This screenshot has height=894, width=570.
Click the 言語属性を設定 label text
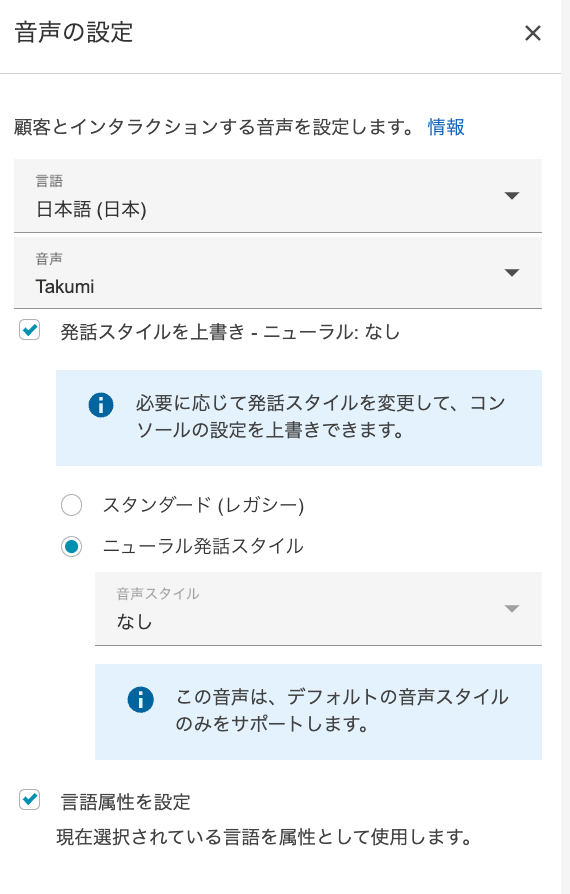click(125, 802)
